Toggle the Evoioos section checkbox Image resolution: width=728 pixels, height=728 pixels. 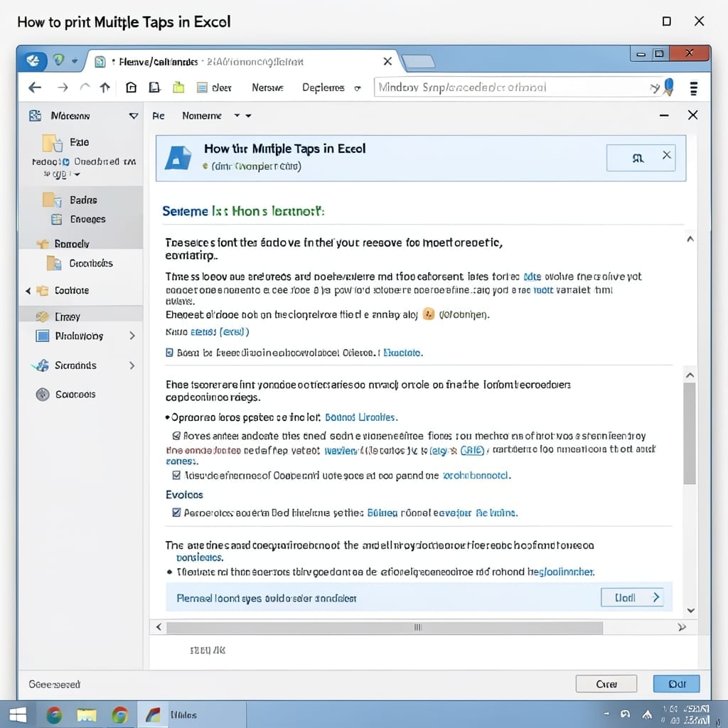click(176, 513)
